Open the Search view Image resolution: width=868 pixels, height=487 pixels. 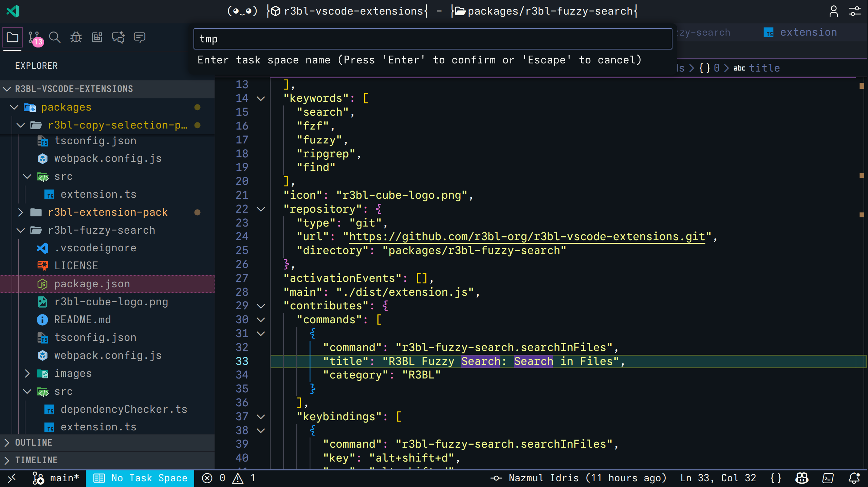(55, 37)
